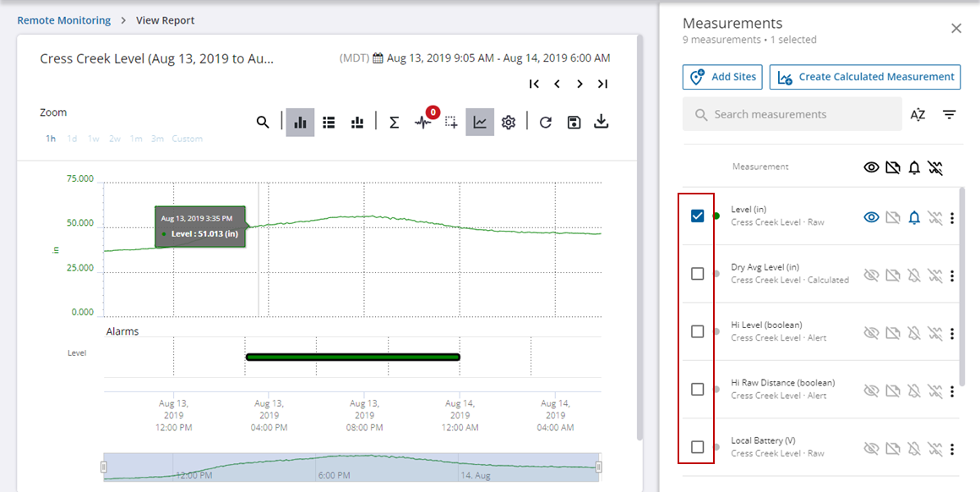
Task: Open the alarm pulse icon with badge
Action: 423,123
